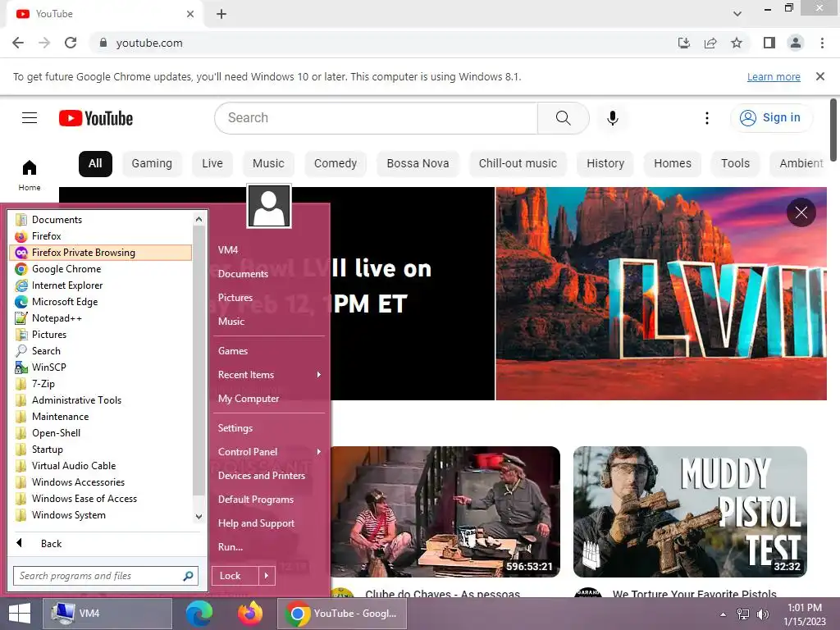Bookmark this tab with the star icon
Viewport: 840px width, 630px height.
(737, 43)
